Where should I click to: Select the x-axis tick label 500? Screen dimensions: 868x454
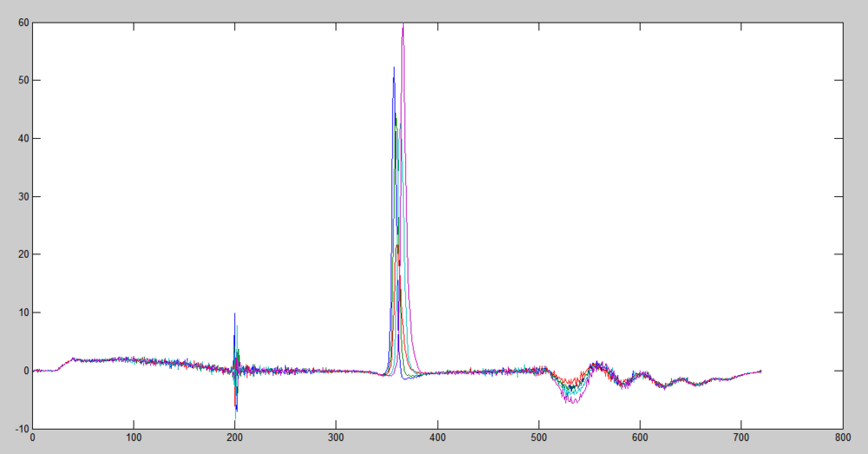[538, 438]
